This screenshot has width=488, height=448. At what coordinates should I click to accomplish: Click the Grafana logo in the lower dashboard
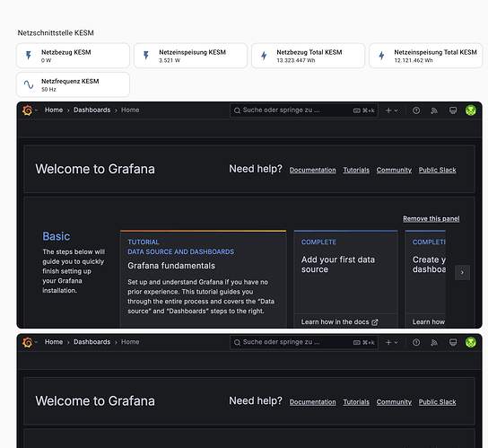click(28, 342)
